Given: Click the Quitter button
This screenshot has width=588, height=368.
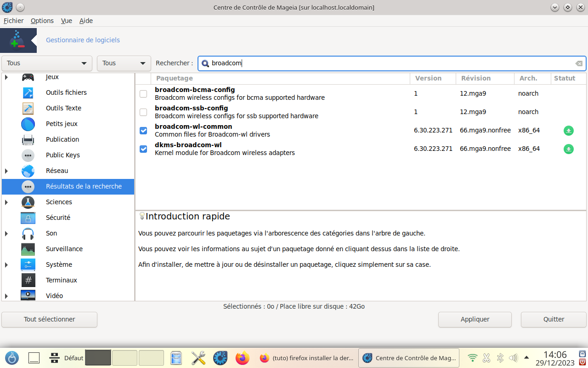Looking at the screenshot, I should (554, 319).
